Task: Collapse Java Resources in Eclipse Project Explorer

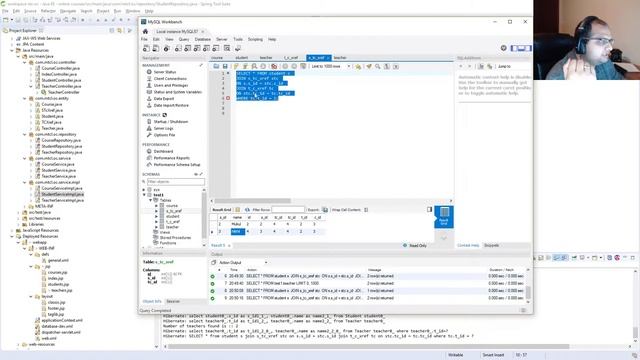Action: (x=12, y=50)
